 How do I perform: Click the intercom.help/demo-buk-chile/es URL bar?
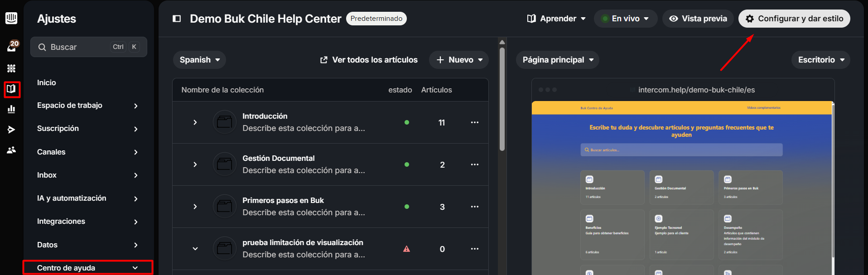pyautogui.click(x=696, y=90)
